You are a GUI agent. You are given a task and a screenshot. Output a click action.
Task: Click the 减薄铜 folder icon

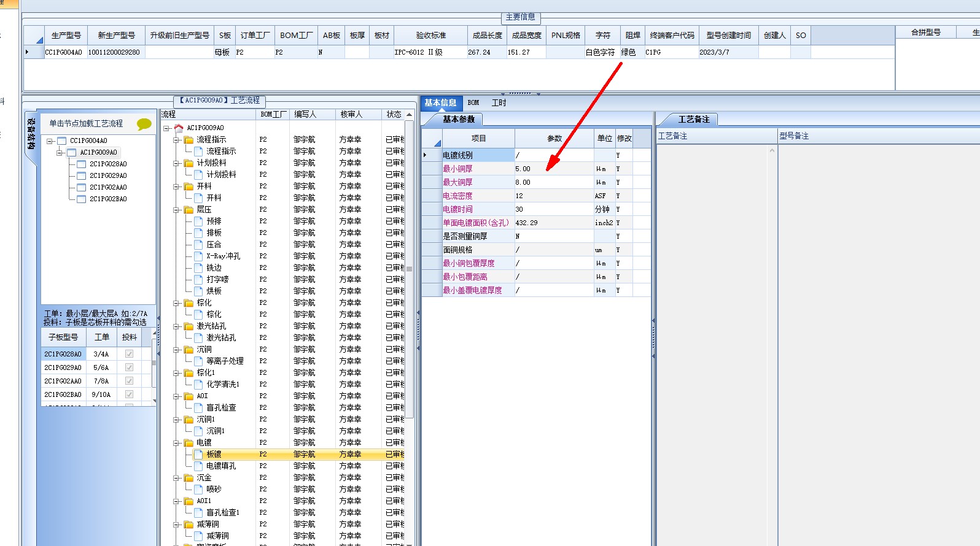click(189, 525)
